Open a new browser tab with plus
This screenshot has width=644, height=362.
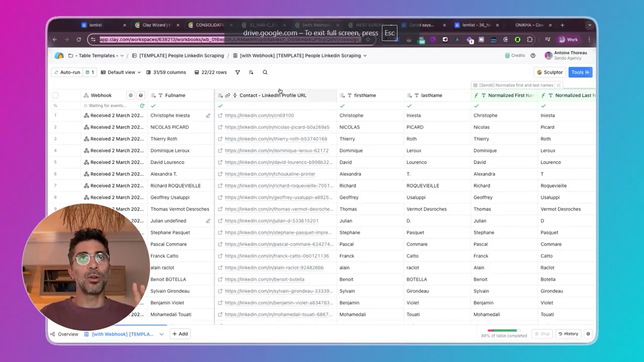(562, 25)
